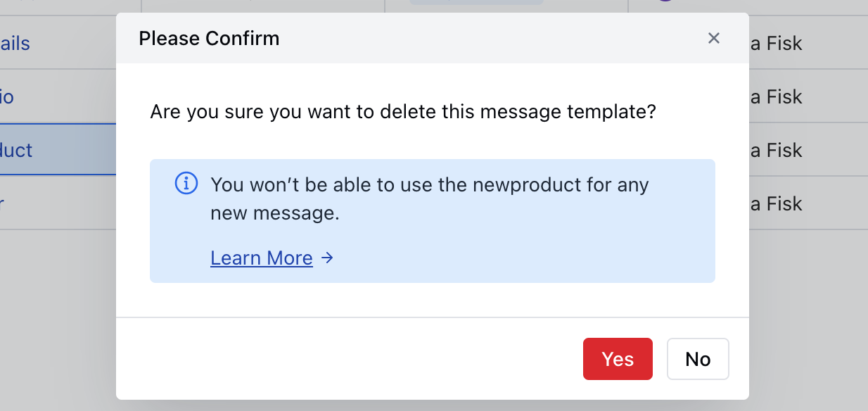868x411 pixels.
Task: Click the newproduct warning text in banner
Action: 430,199
